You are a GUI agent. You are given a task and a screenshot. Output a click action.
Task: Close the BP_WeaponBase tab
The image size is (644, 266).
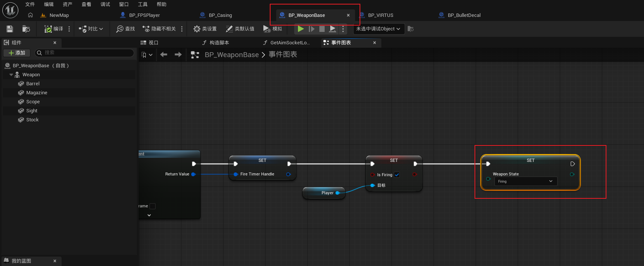point(348,15)
